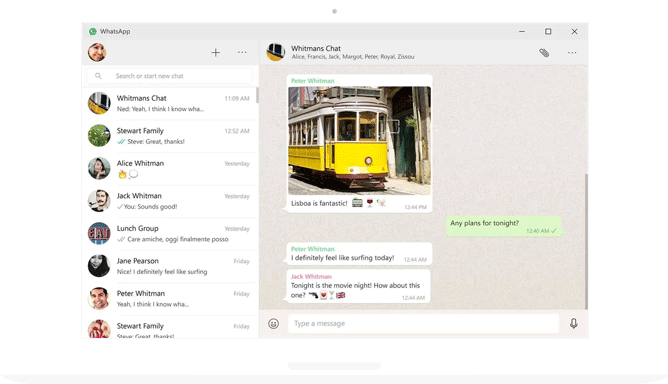Image resolution: width=668 pixels, height=384 pixels.
Task: Open the Jane Pearson conversation
Action: click(170, 266)
